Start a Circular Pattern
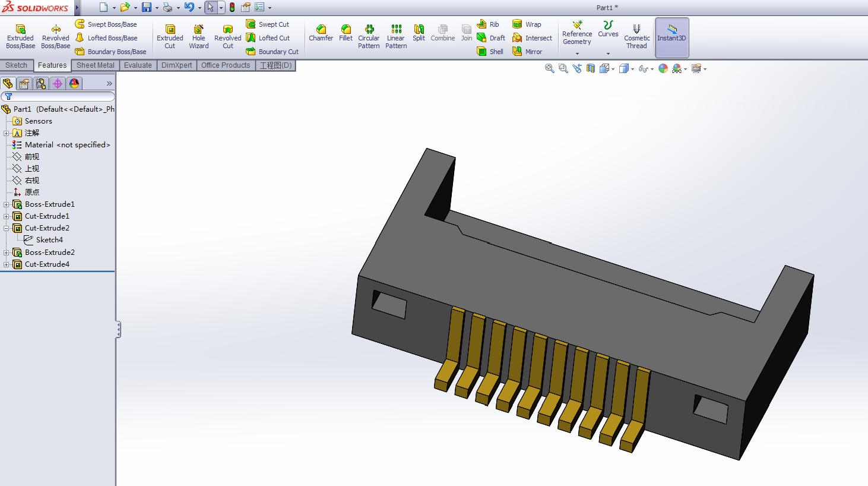The image size is (868, 486). pos(369,37)
